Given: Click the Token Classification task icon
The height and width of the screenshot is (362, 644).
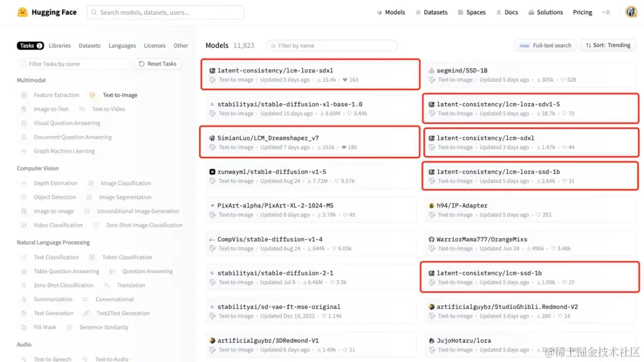Looking at the screenshot, I should pyautogui.click(x=92, y=257).
